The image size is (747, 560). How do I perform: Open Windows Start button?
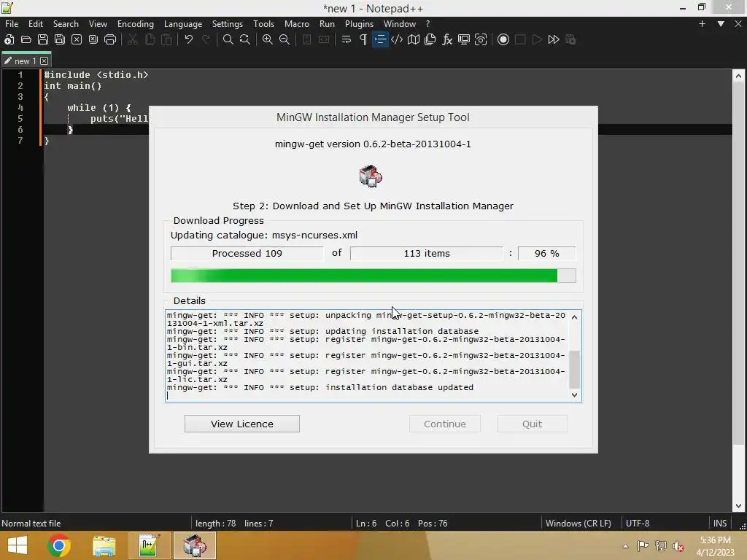18,545
